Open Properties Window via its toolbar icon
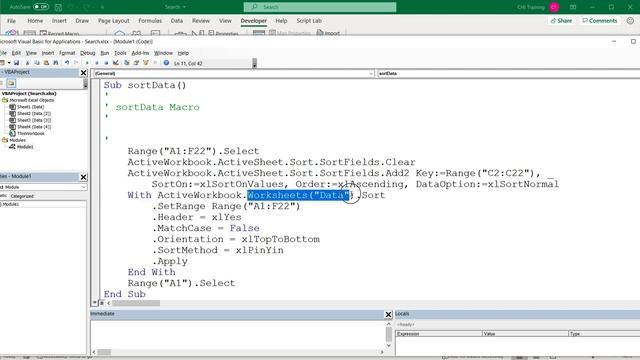This screenshot has width=640, height=360. pyautogui.click(x=136, y=63)
